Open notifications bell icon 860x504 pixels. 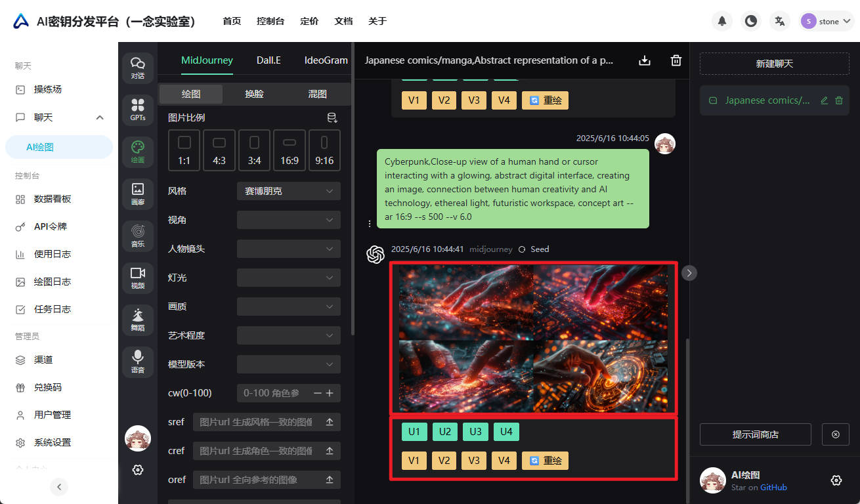[x=722, y=21]
